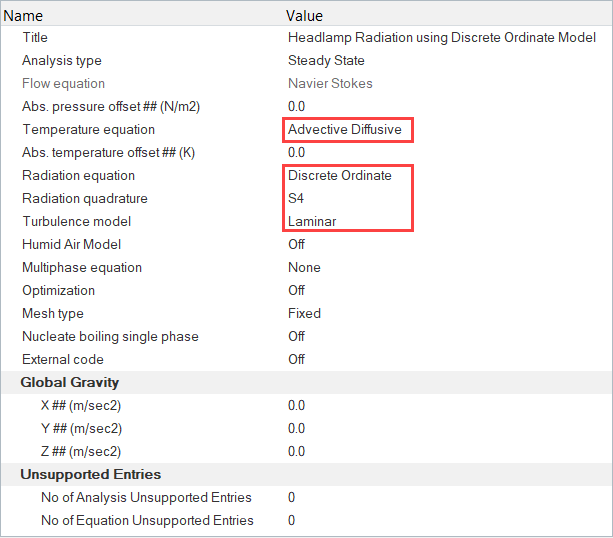Click the Value column header
This screenshot has height=538, width=613.
coord(304,15)
